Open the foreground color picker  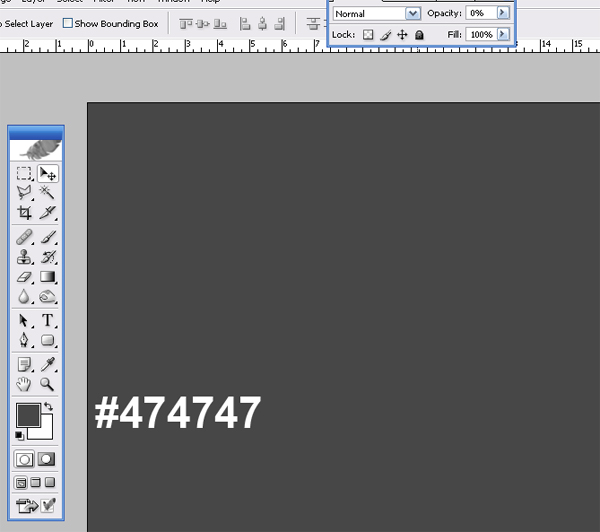tap(28, 415)
